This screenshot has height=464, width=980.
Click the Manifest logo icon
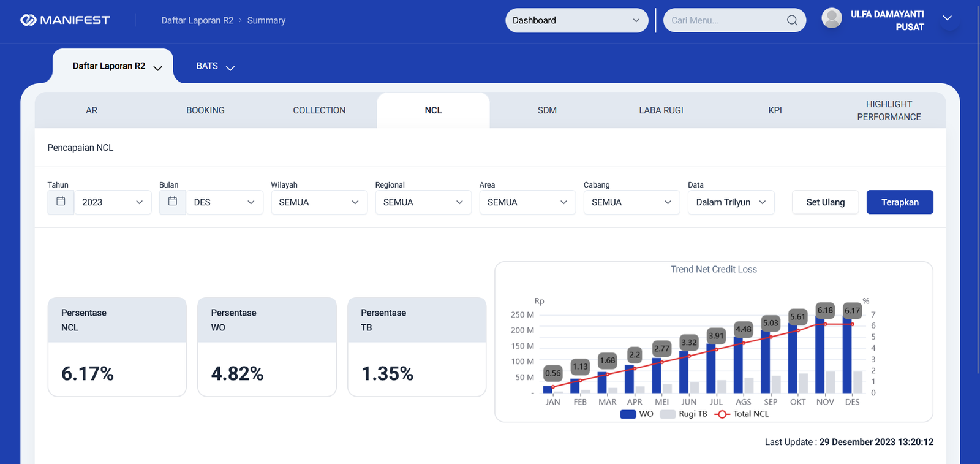pos(28,20)
